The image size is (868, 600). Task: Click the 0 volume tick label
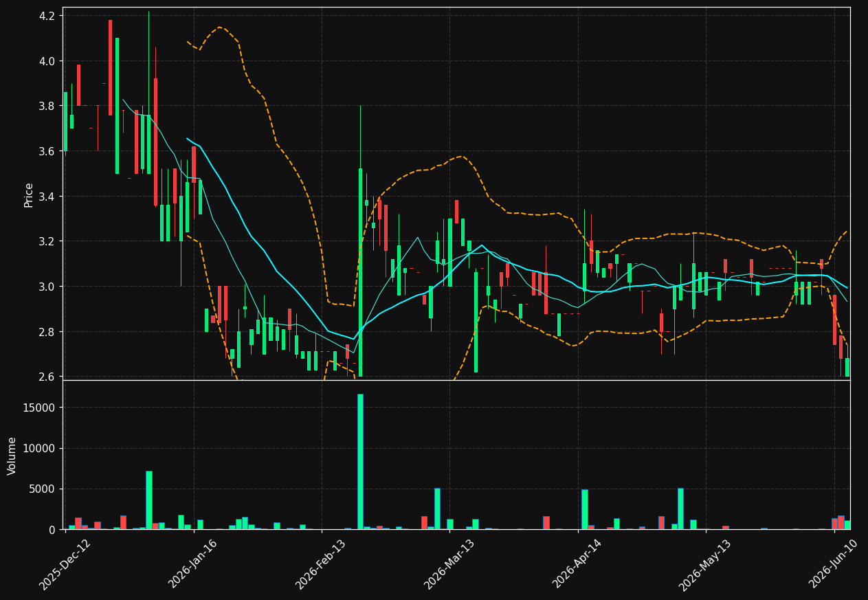(53, 530)
